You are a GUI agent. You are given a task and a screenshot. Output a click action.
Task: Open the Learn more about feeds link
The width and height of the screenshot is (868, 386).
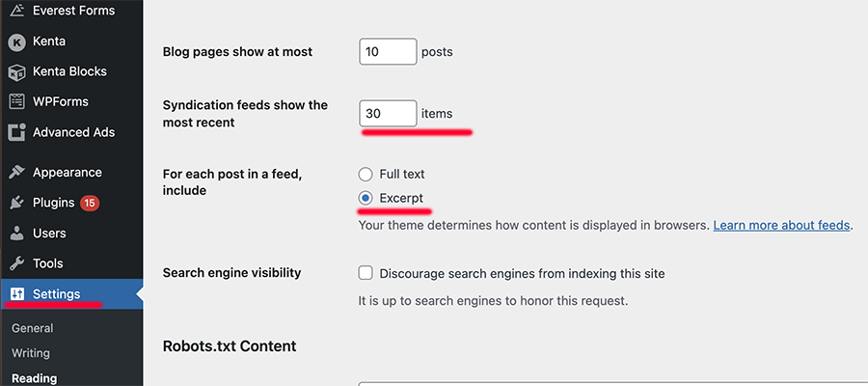(781, 225)
